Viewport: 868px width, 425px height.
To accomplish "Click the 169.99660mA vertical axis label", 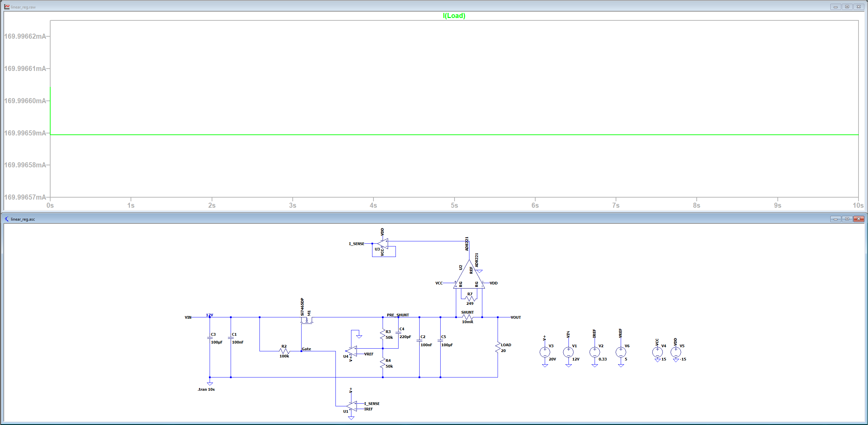I will [25, 101].
